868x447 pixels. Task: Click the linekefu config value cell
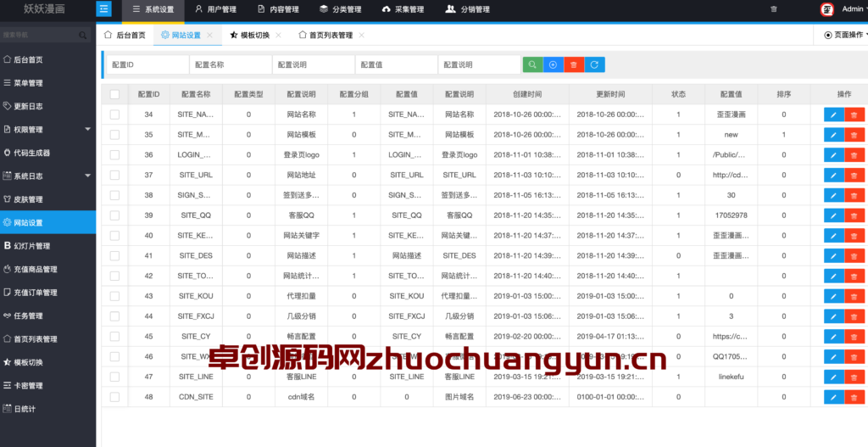(x=731, y=377)
